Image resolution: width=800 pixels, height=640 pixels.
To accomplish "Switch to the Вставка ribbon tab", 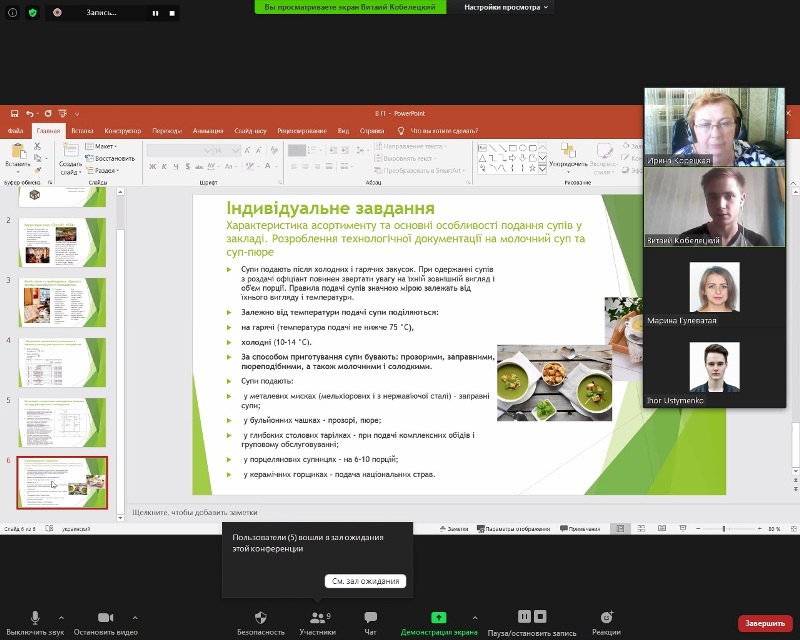I will (82, 131).
